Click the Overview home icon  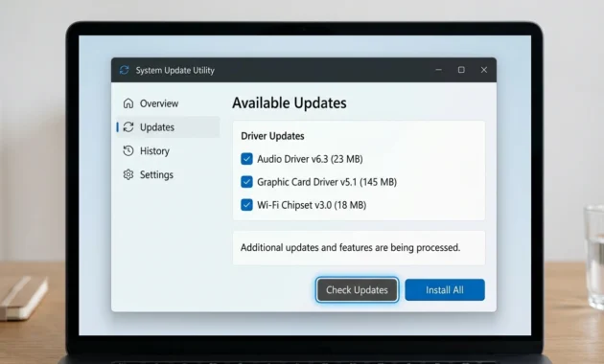coord(128,103)
